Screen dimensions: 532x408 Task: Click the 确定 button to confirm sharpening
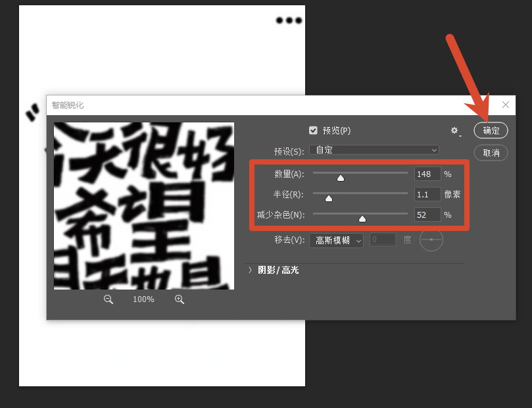[x=491, y=130]
